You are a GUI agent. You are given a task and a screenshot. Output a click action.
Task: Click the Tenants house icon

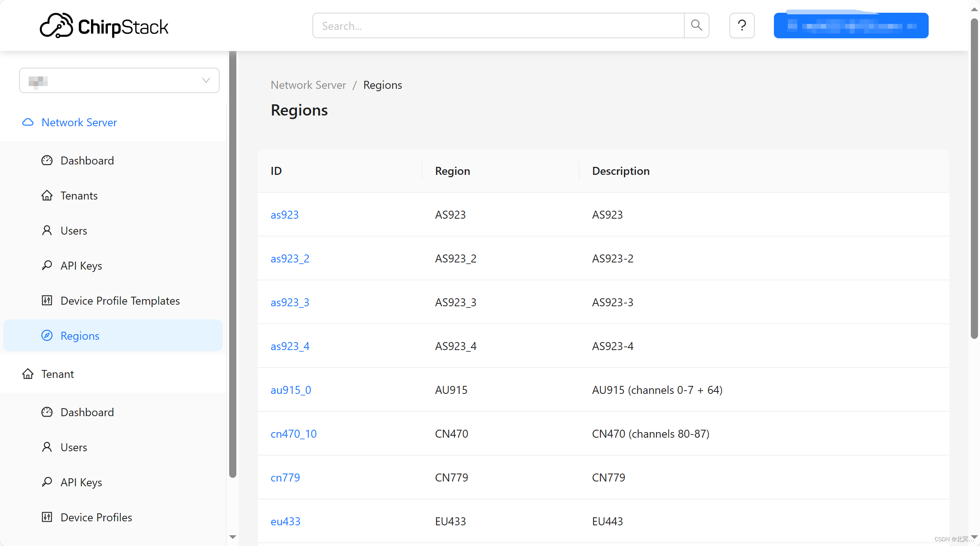(x=47, y=196)
